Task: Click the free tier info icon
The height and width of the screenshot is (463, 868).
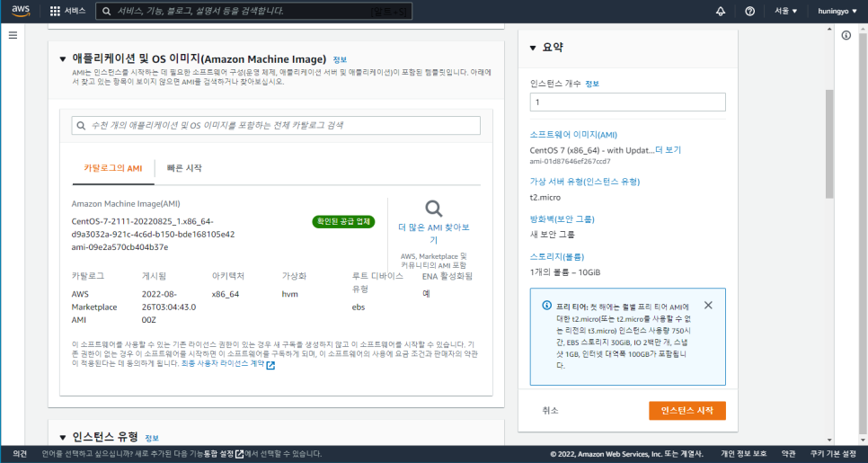Action: [x=546, y=305]
